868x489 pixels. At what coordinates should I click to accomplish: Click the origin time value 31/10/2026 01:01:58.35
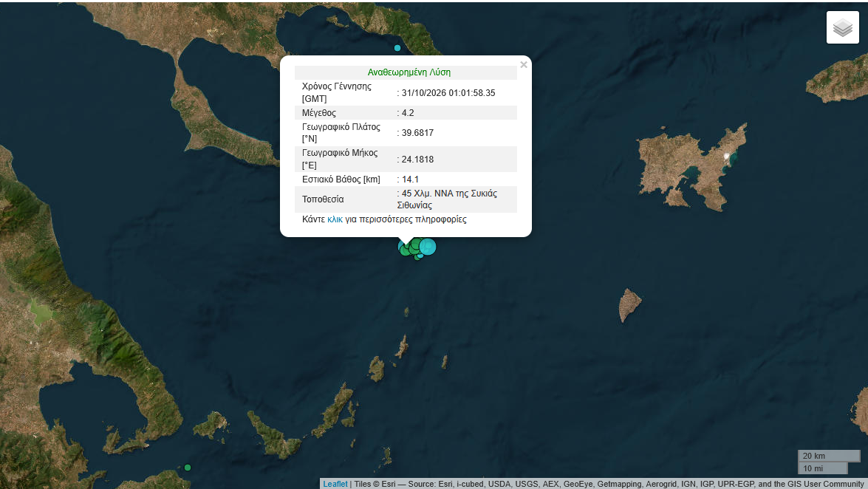tap(448, 93)
